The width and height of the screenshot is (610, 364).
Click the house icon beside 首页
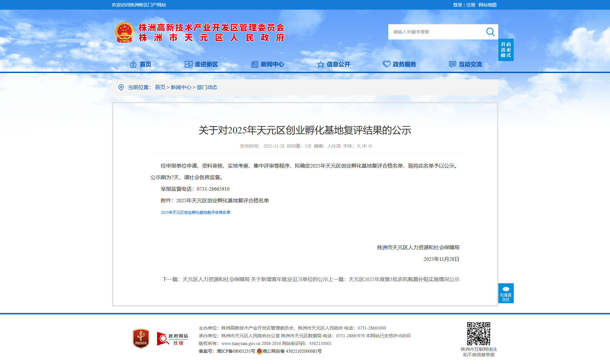(x=133, y=64)
